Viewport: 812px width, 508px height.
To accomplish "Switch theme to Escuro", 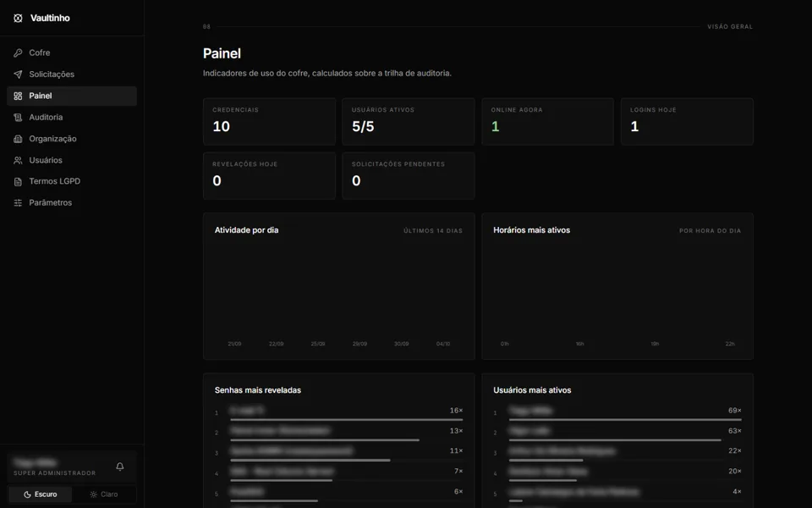I will 41,494.
